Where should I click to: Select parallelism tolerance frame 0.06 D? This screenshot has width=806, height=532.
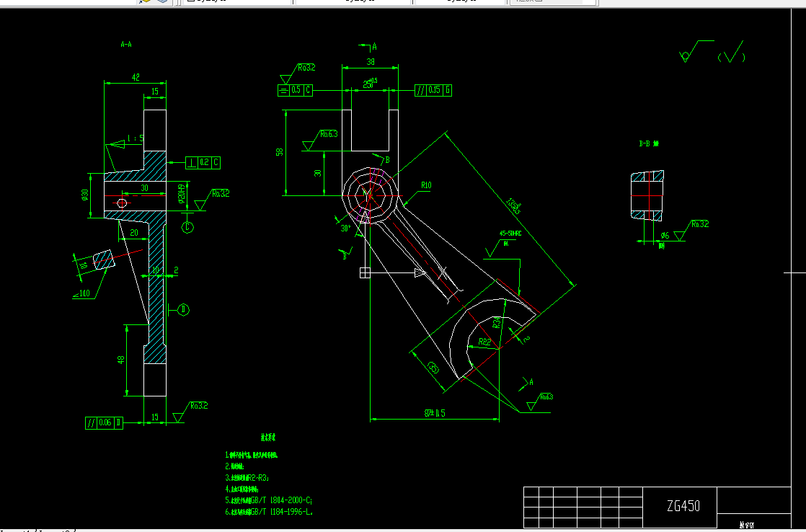(x=104, y=423)
